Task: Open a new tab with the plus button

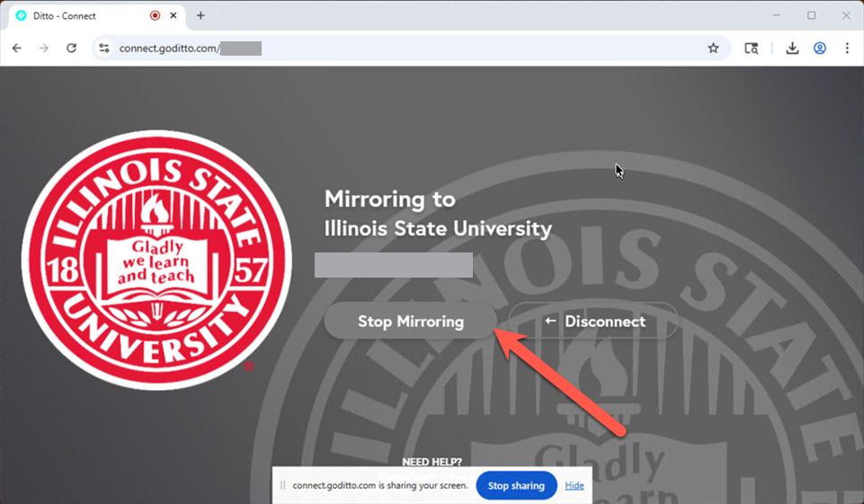Action: click(200, 15)
